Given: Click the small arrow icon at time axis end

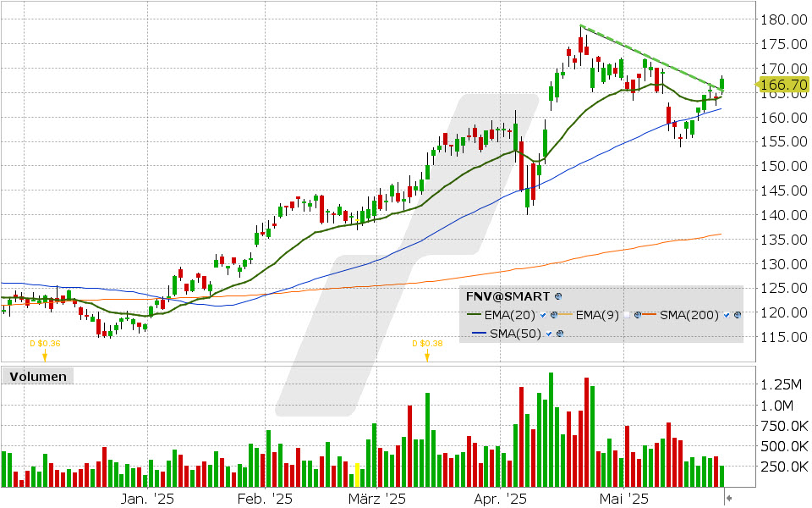Looking at the screenshot, I should [x=729, y=498].
